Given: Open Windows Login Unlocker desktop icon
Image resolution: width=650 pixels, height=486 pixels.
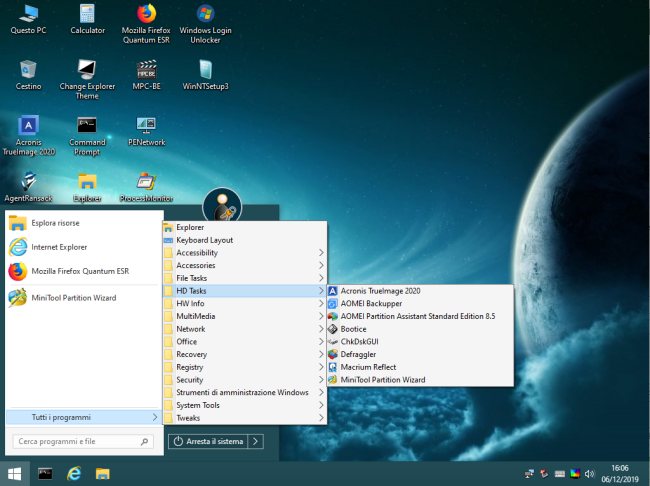Looking at the screenshot, I should pyautogui.click(x=205, y=24).
